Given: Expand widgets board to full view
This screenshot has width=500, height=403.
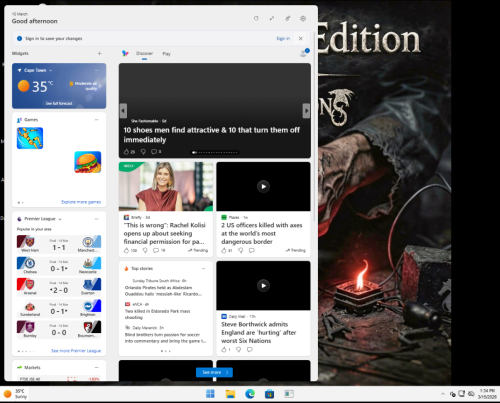Looking at the screenshot, I should 272,18.
